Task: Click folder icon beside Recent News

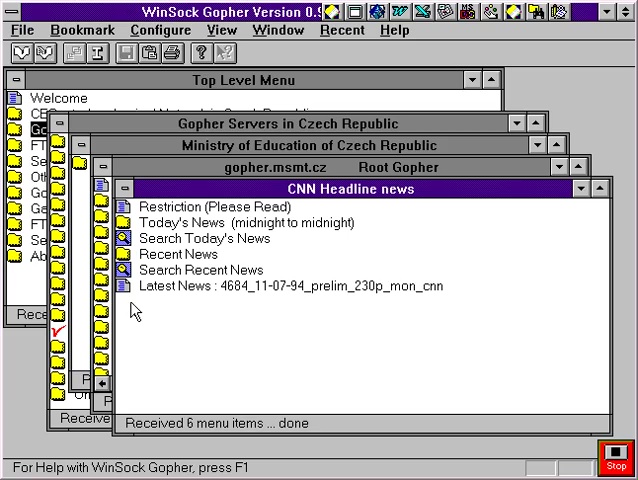Action: [123, 254]
